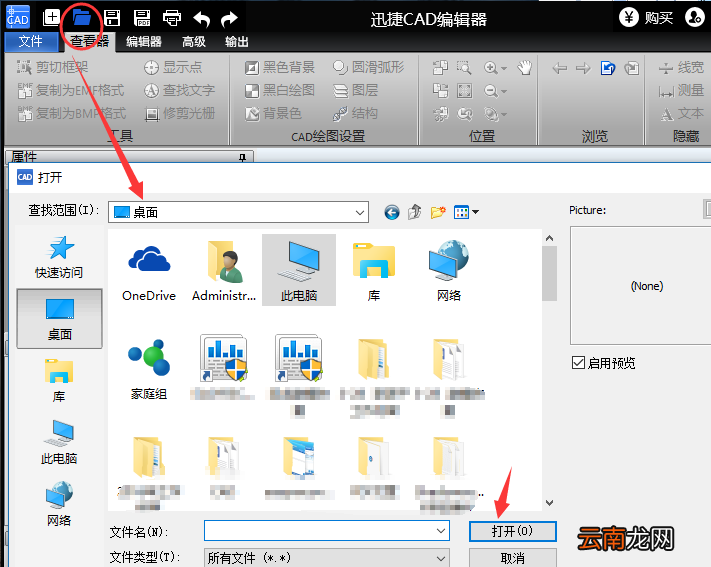Screen dimensions: 711x567
Task: Click the browse previous arrow icon
Action: [x=560, y=68]
